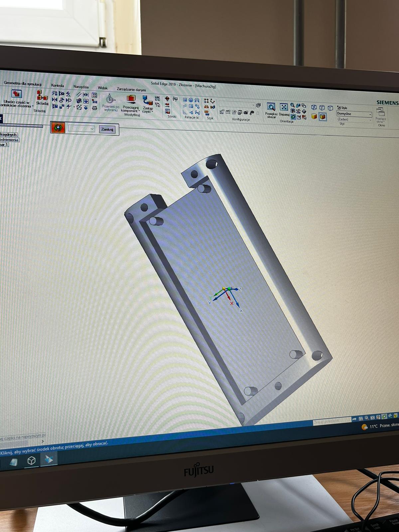Open the Zarządzanie danymi tab

pyautogui.click(x=131, y=90)
